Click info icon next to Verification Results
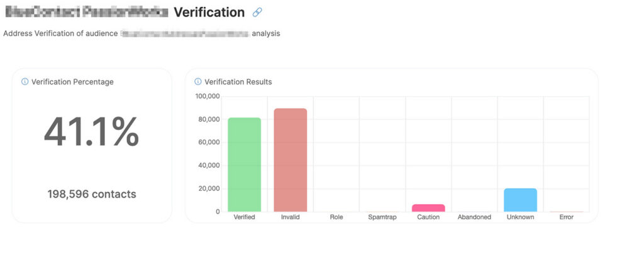 198,82
